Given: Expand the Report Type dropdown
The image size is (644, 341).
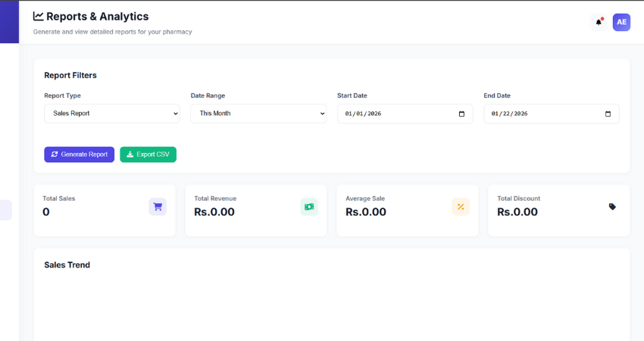Looking at the screenshot, I should point(111,114).
